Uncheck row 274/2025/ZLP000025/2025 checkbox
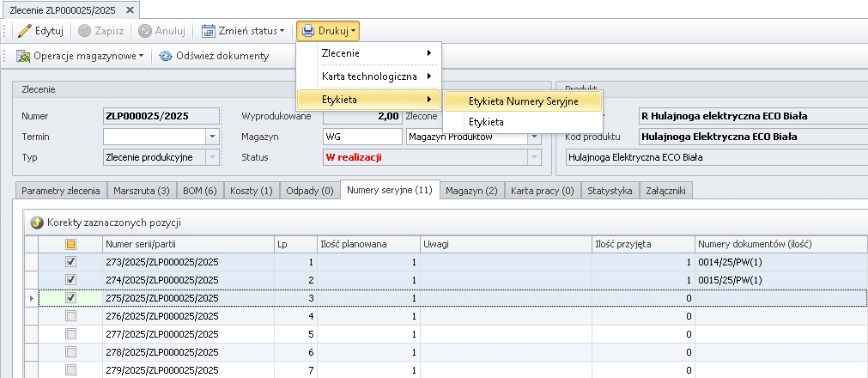868x378 pixels. tap(71, 280)
